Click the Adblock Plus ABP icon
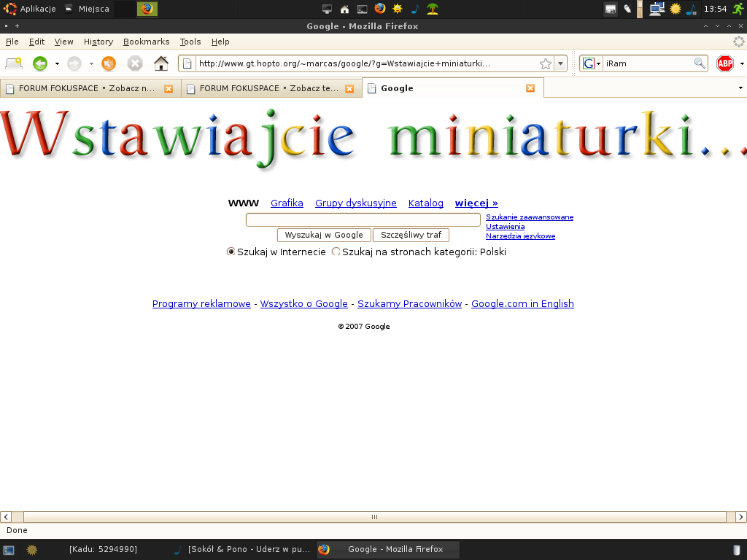The image size is (747, 560). tap(725, 63)
